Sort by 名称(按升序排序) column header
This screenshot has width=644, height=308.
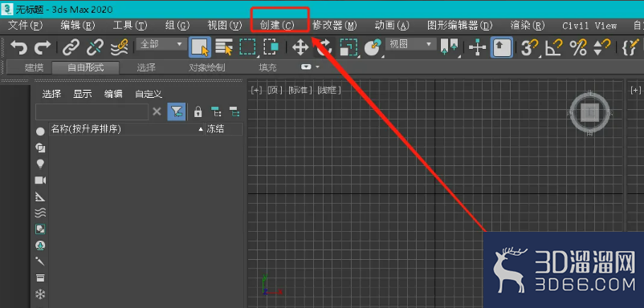128,129
